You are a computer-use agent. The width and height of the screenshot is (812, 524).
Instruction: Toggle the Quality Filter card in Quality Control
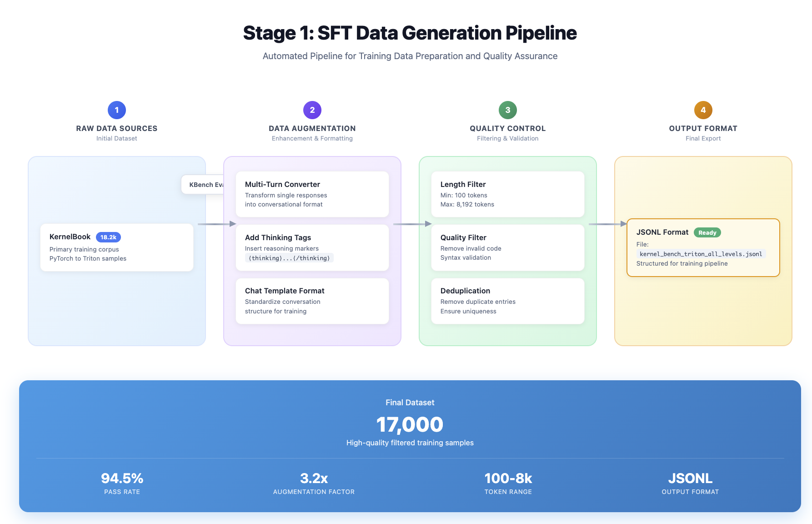(507, 247)
